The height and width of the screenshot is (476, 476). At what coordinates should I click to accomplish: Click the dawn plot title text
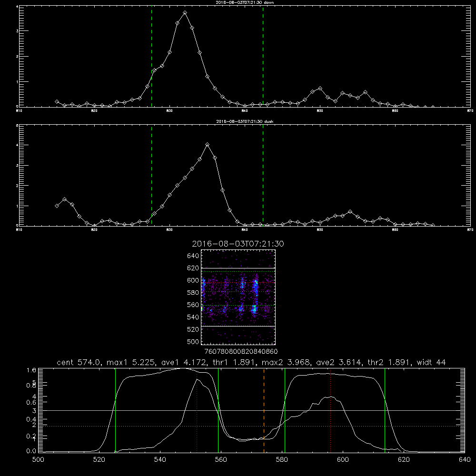[245, 2]
